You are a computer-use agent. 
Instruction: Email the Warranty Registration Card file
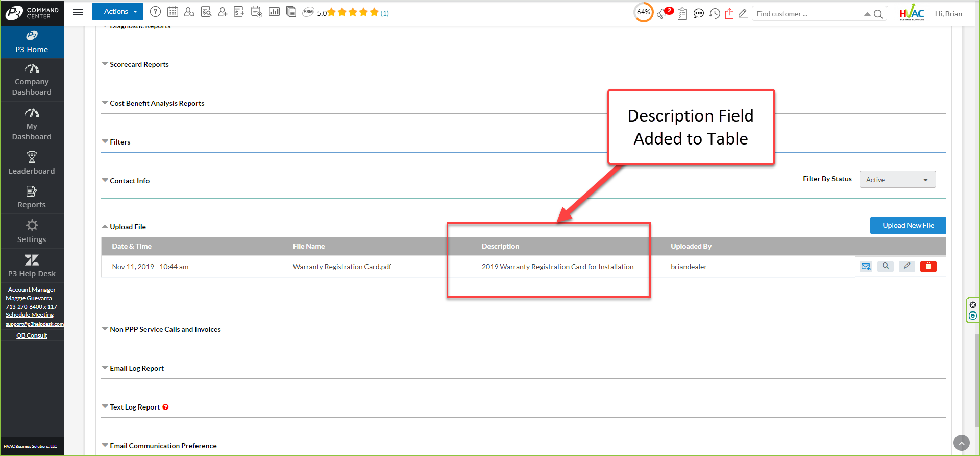click(x=866, y=266)
